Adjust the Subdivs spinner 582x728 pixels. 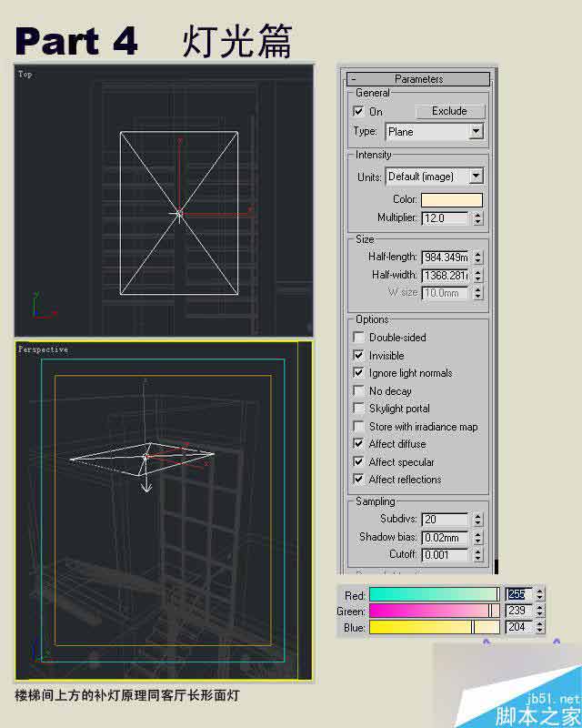tap(478, 519)
